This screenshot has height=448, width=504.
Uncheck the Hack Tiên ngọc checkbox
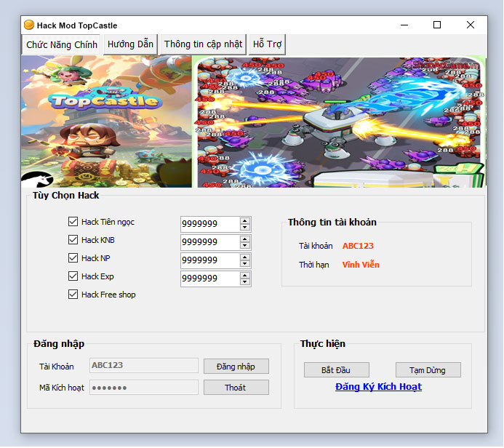click(73, 221)
